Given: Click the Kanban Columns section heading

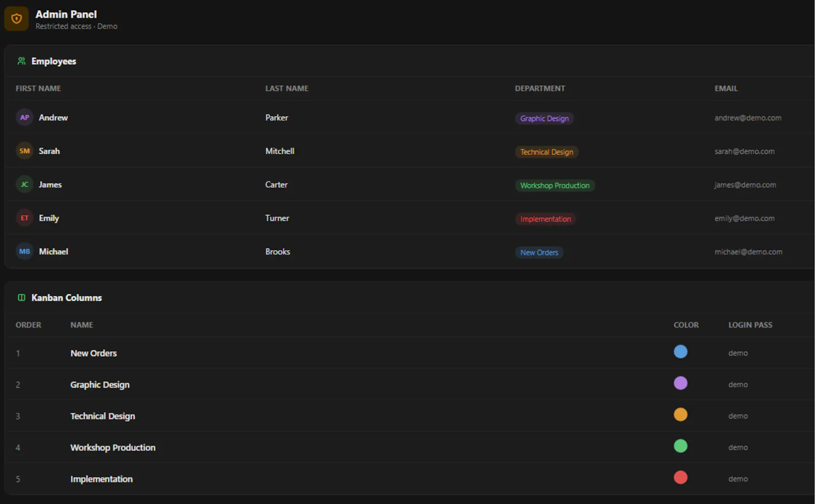Looking at the screenshot, I should 67,298.
